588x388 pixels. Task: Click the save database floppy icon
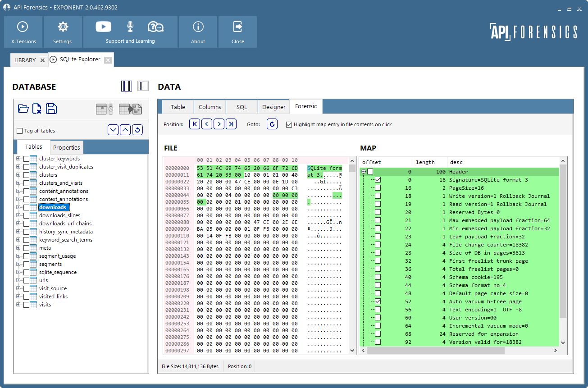[51, 109]
